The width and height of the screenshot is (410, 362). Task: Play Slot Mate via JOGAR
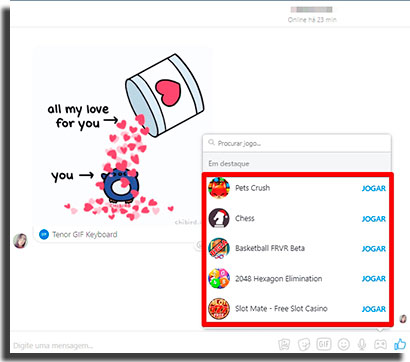point(374,309)
